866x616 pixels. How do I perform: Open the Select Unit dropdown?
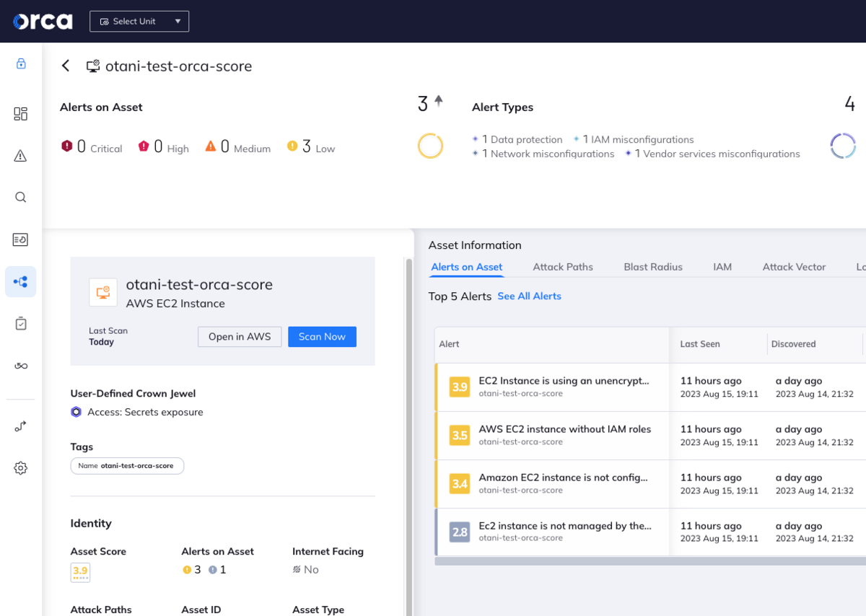click(139, 21)
